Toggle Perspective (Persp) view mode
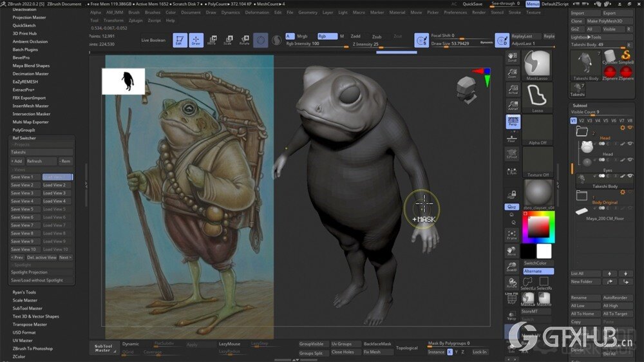The width and height of the screenshot is (644, 362). click(x=513, y=122)
